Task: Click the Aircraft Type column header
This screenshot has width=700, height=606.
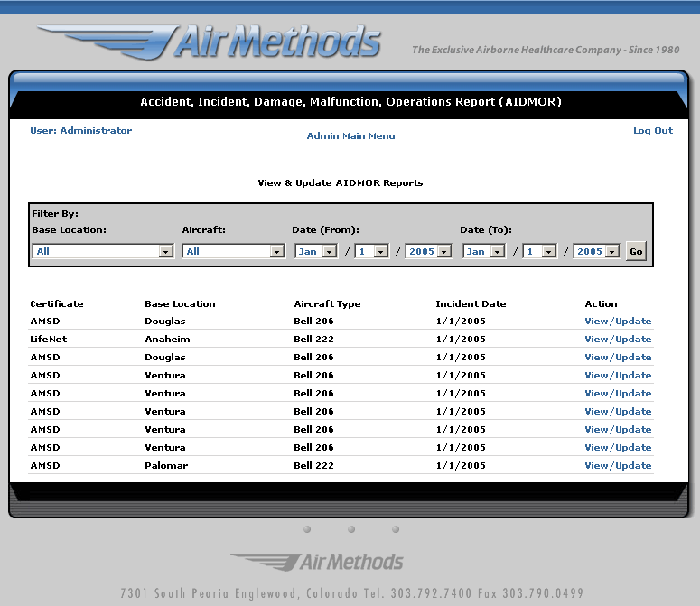Action: (x=327, y=303)
